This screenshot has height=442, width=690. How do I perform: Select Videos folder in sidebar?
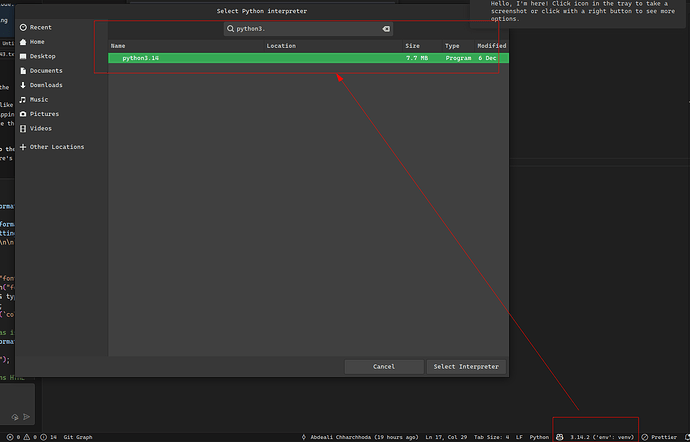click(x=41, y=128)
